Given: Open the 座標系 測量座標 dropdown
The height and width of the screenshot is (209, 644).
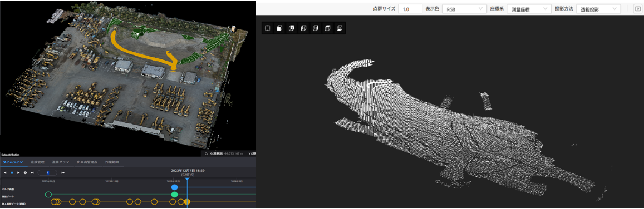Looking at the screenshot, I should [529, 9].
